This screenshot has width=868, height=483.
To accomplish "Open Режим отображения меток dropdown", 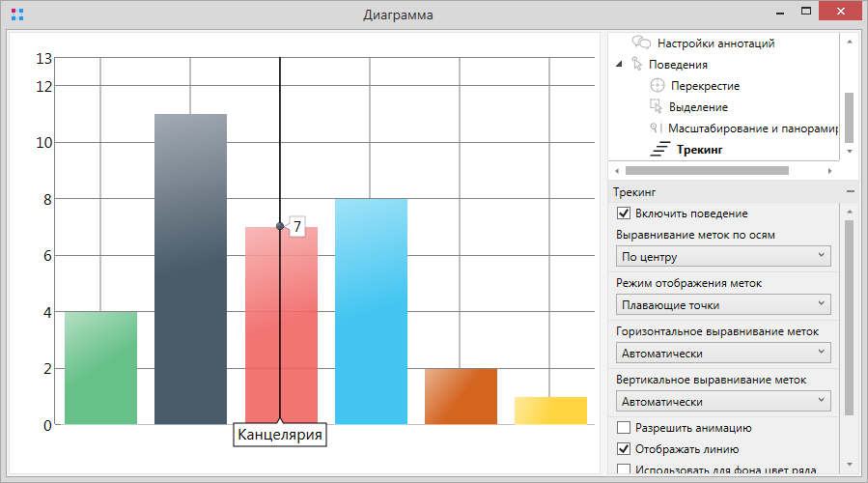I will (723, 304).
